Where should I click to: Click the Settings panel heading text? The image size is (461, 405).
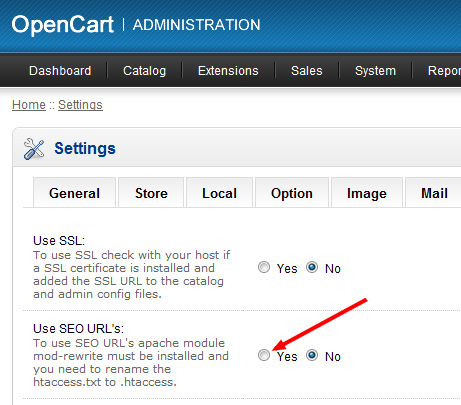tap(85, 148)
